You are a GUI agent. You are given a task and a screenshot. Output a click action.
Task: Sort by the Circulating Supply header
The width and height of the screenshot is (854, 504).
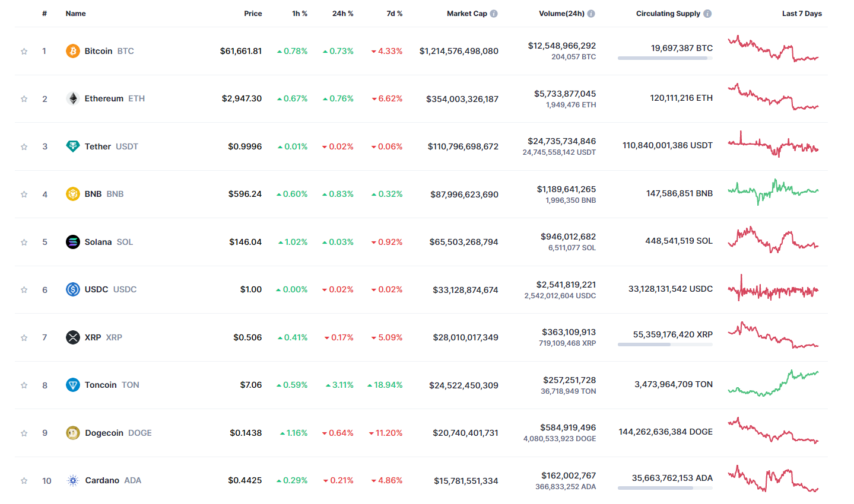pyautogui.click(x=668, y=13)
